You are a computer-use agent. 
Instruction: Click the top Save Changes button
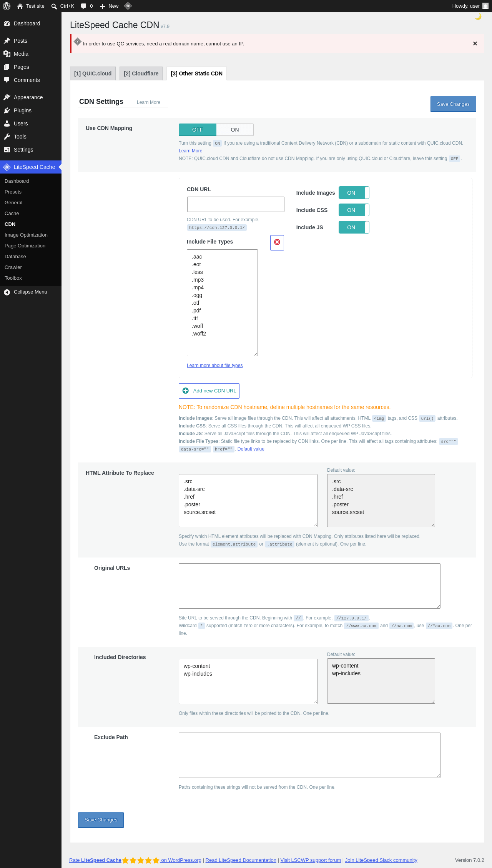coord(453,104)
